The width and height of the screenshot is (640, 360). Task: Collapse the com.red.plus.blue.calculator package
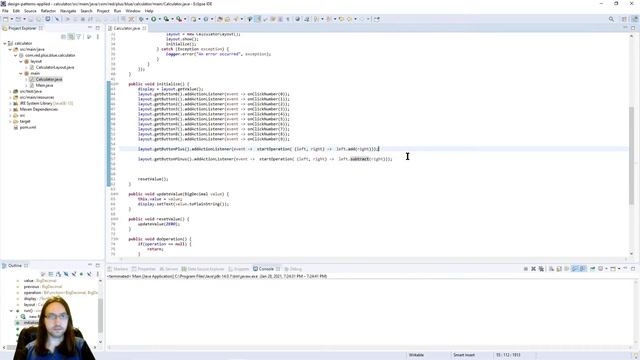point(16,55)
